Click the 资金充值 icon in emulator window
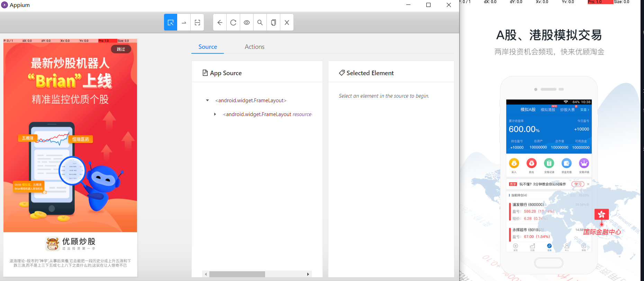The height and width of the screenshot is (281, 644). tap(566, 163)
